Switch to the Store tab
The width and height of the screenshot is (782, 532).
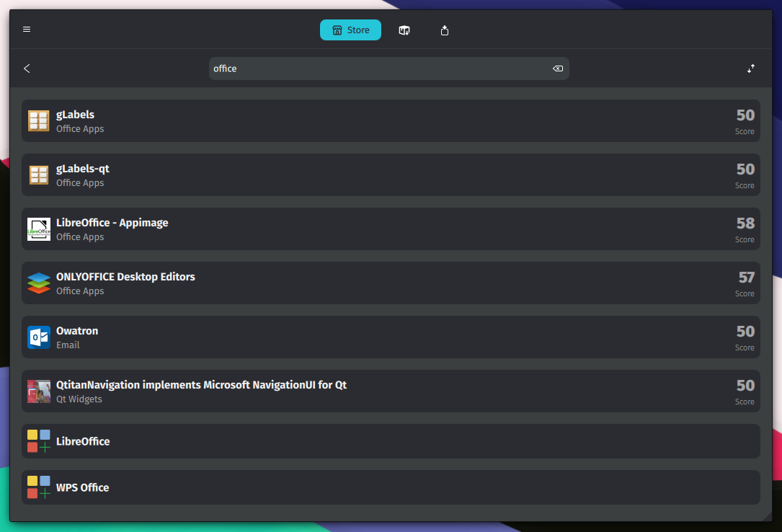[x=350, y=30]
